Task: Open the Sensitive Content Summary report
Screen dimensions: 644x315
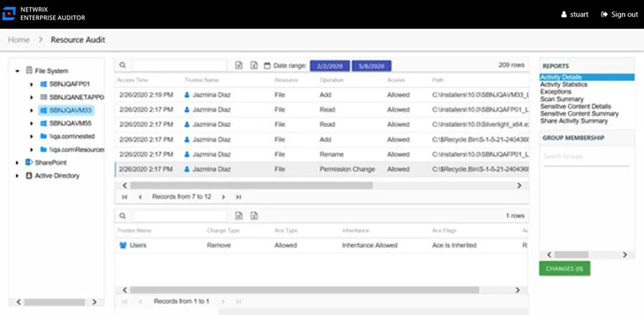Action: click(x=579, y=114)
